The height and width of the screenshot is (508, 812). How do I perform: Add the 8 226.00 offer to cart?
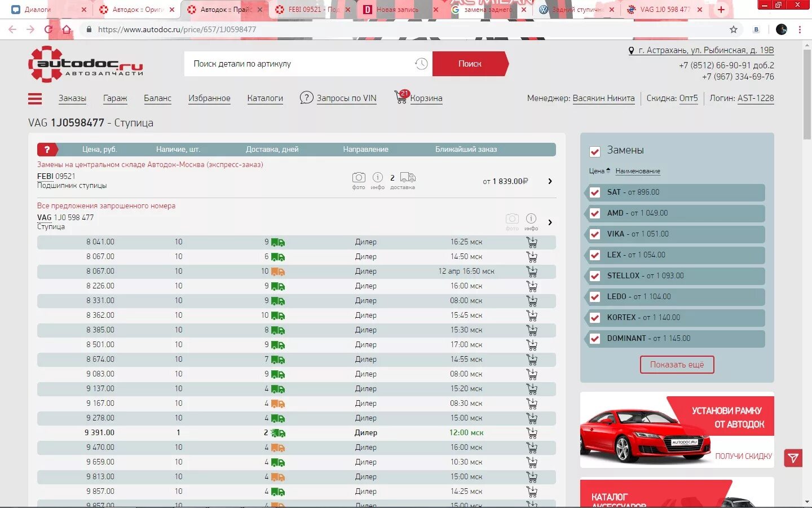(x=532, y=286)
